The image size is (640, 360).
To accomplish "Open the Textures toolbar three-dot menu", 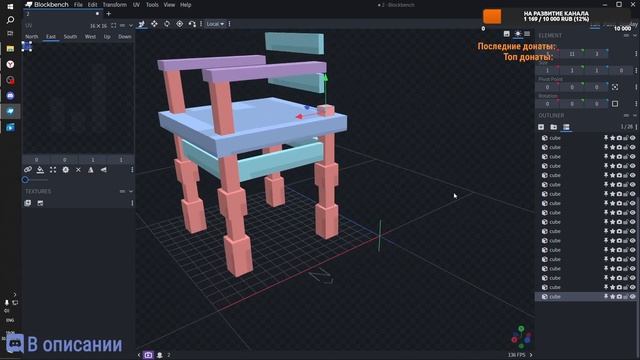I will click(x=132, y=203).
